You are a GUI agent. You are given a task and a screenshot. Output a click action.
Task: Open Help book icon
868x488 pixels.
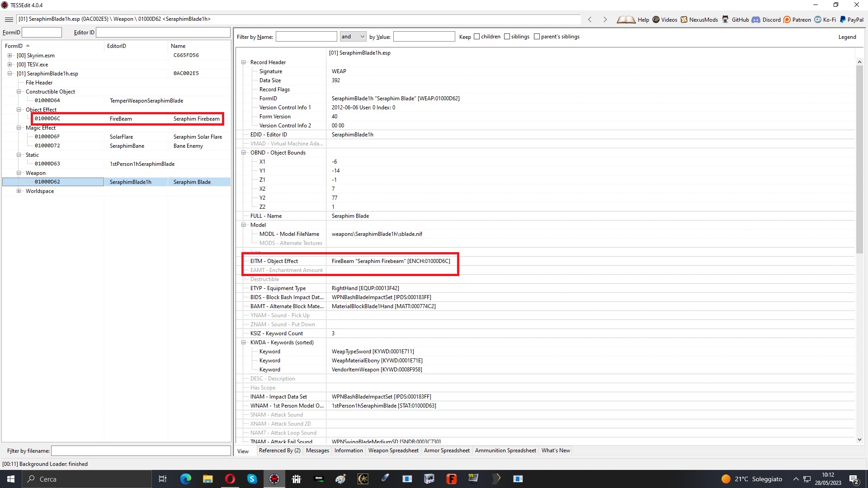pos(632,19)
